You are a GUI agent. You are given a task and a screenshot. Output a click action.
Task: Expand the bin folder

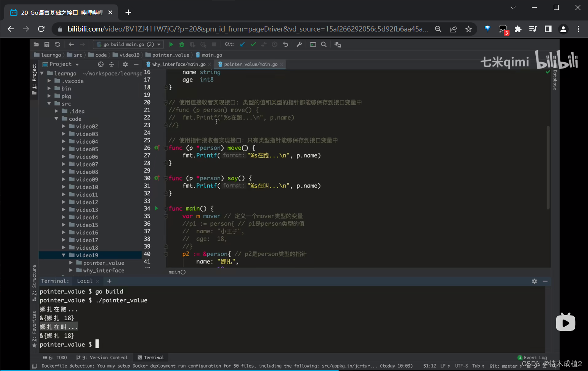[49, 88]
